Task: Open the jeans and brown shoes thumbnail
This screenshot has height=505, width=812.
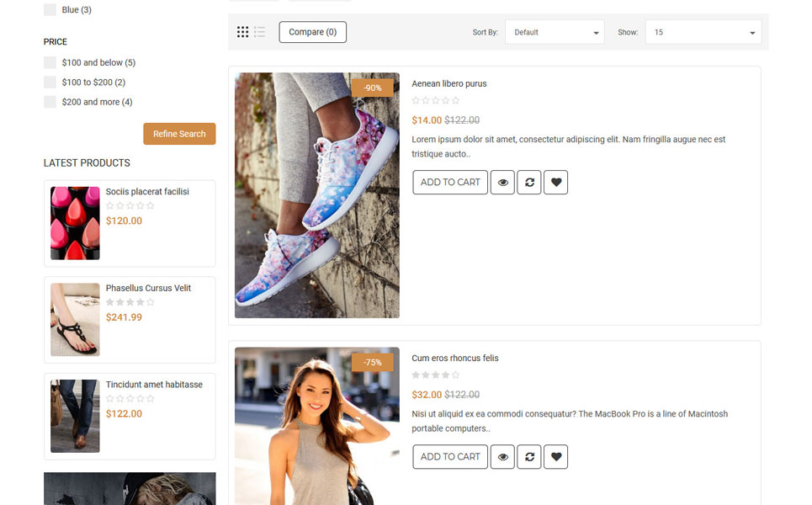Action: [75, 416]
